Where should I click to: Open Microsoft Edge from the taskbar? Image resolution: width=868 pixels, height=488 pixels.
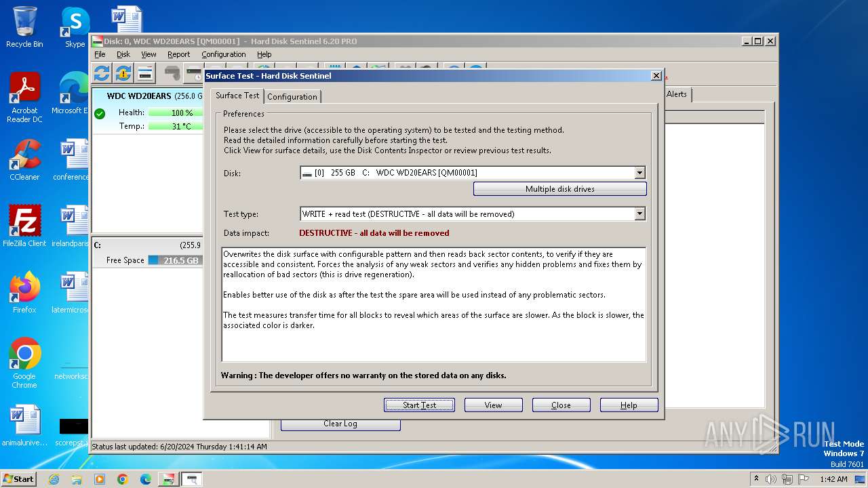(x=146, y=479)
